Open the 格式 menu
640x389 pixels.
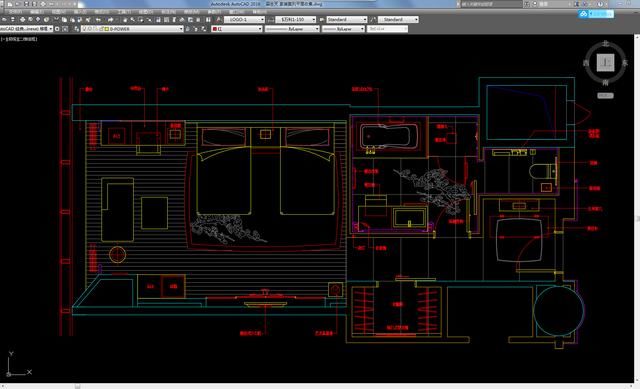[x=102, y=12]
